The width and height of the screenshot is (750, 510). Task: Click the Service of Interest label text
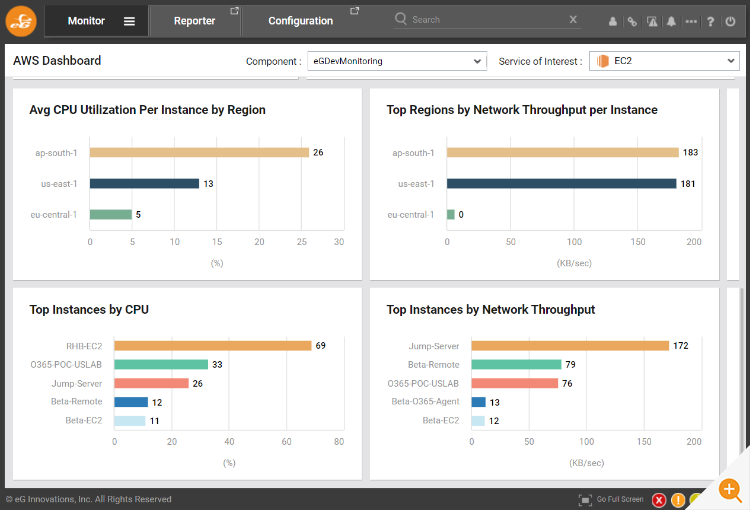(540, 61)
